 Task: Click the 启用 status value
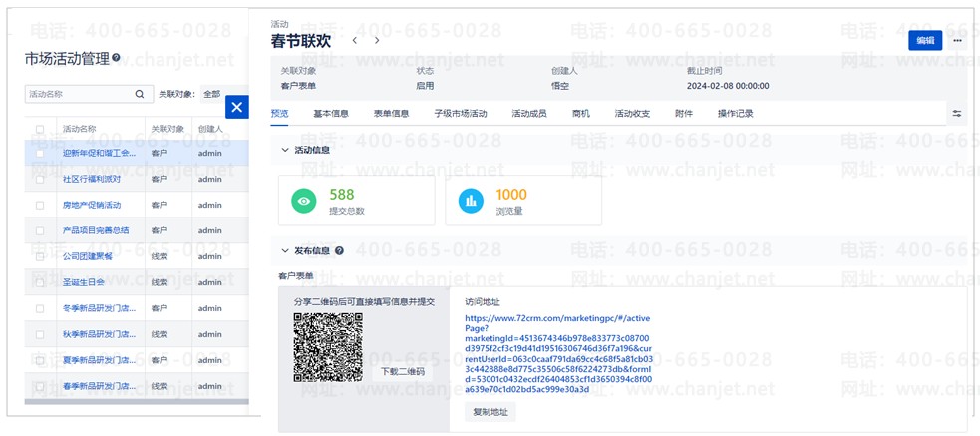click(425, 87)
